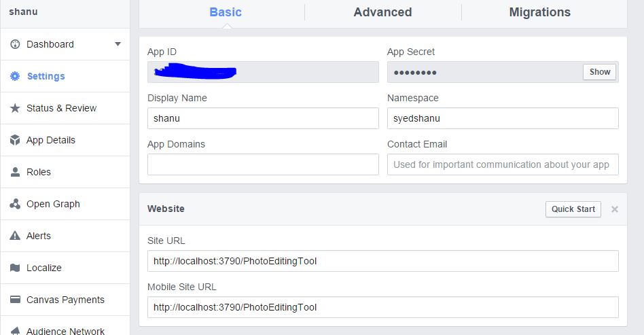Click the App Domains input field
644x335 pixels.
click(x=263, y=164)
